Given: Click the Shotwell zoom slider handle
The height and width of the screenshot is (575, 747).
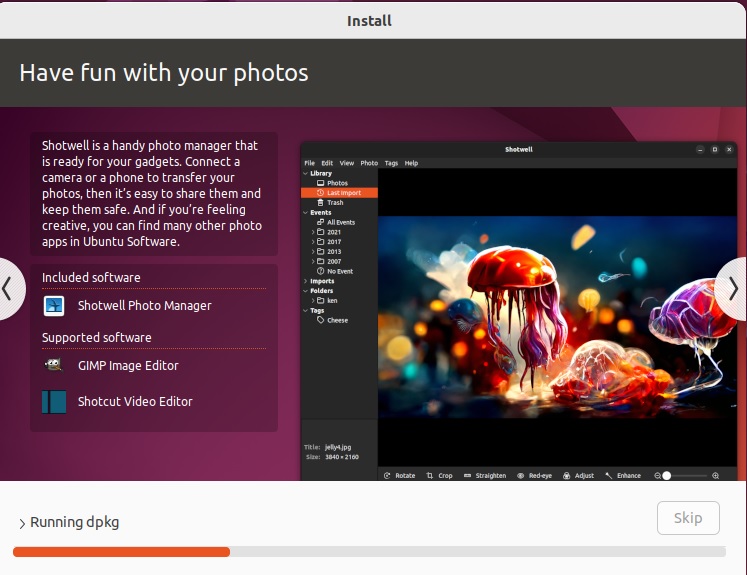Looking at the screenshot, I should [666, 476].
